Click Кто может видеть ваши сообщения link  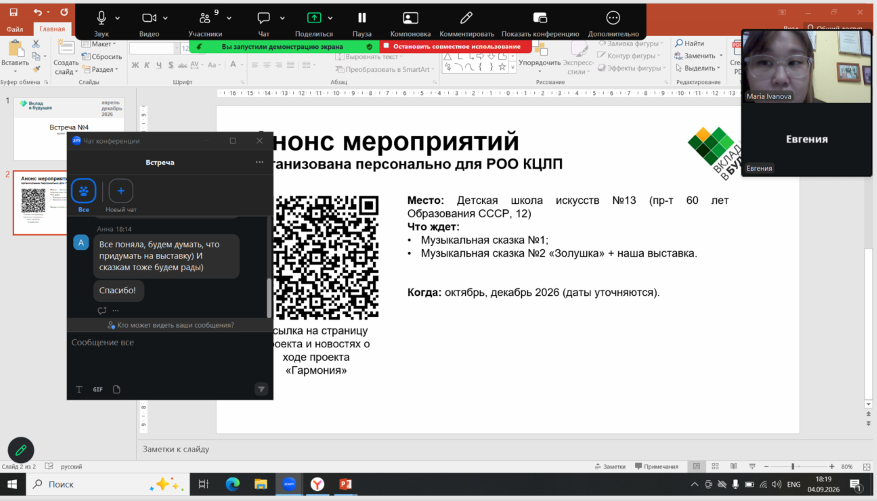pyautogui.click(x=171, y=325)
